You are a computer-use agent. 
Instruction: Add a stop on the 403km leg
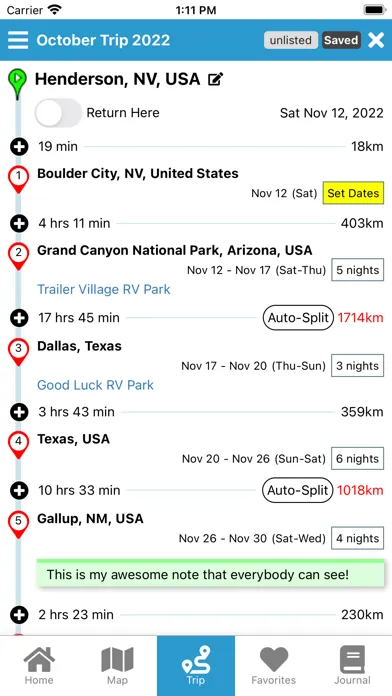coord(19,223)
